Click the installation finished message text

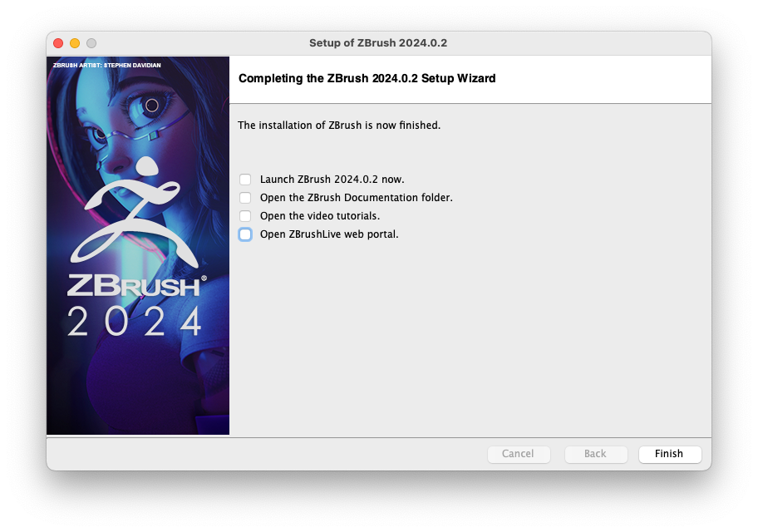click(338, 125)
